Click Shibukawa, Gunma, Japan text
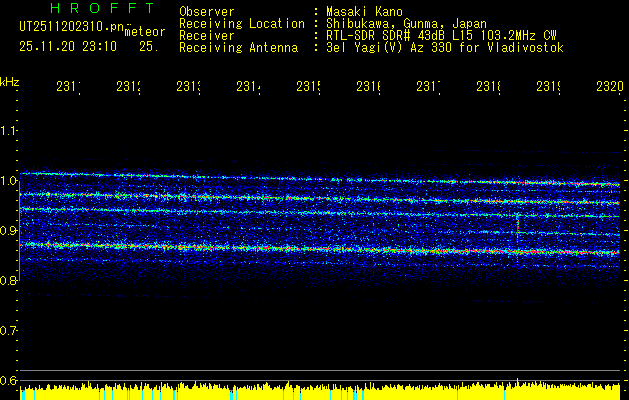Image resolution: width=629 pixels, height=400 pixels. point(406,24)
